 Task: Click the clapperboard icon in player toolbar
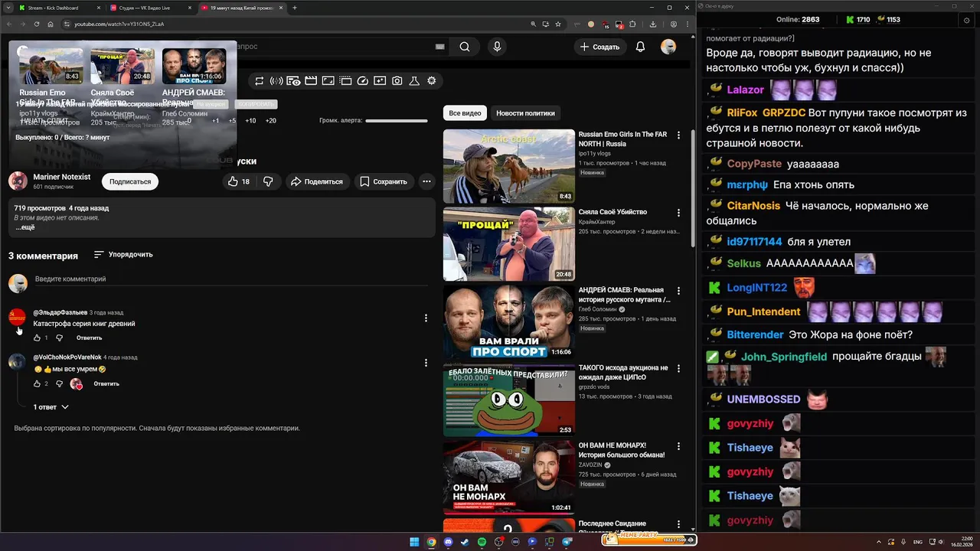311,81
